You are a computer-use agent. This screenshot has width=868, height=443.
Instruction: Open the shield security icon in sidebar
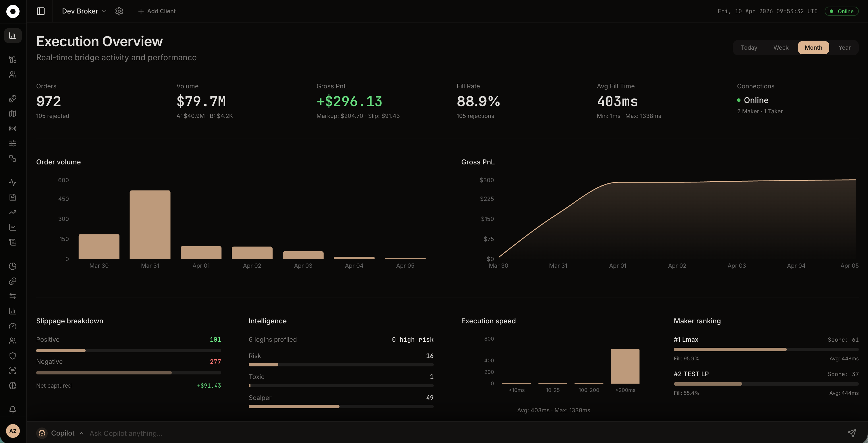[12, 355]
